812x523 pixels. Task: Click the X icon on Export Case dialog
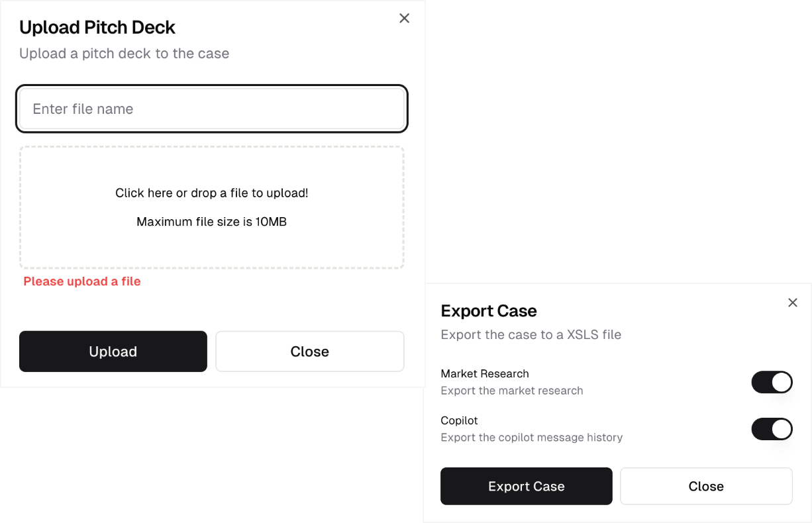point(792,303)
